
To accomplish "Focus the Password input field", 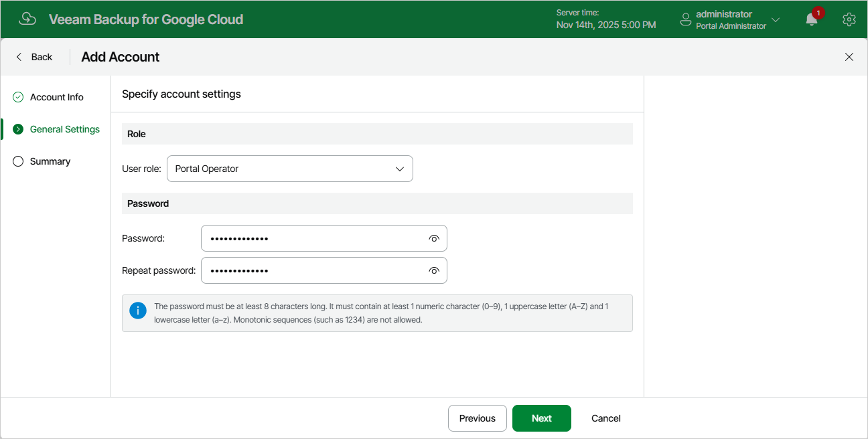I will tap(324, 238).
